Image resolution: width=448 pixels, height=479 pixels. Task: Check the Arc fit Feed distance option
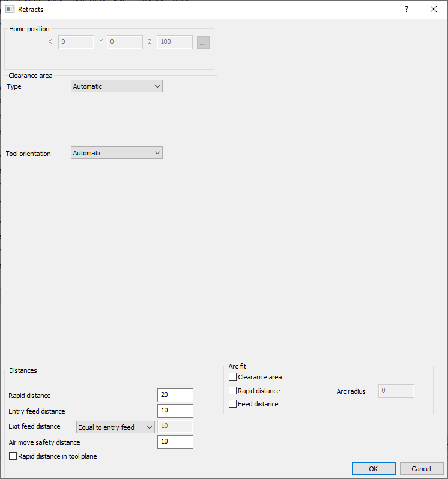click(233, 404)
